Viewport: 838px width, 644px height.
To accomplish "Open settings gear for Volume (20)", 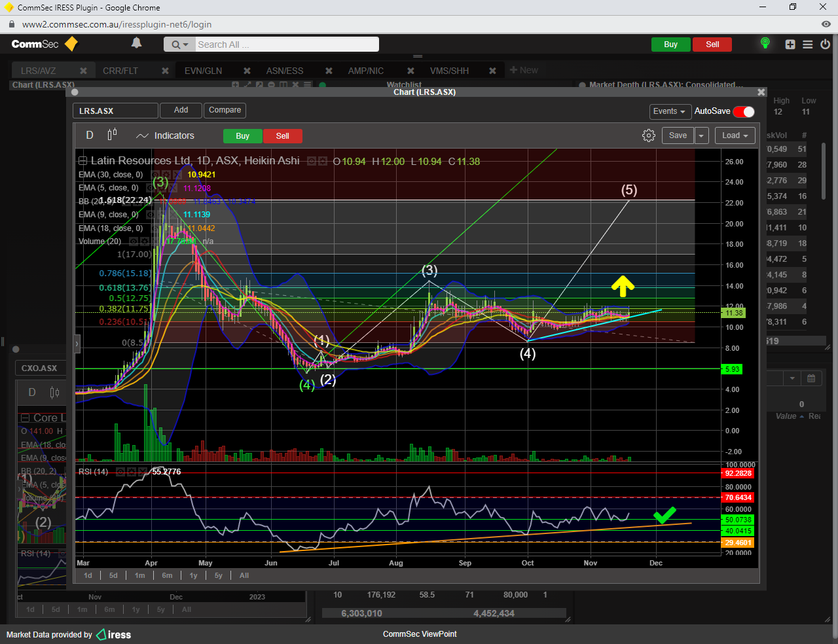I will point(145,241).
